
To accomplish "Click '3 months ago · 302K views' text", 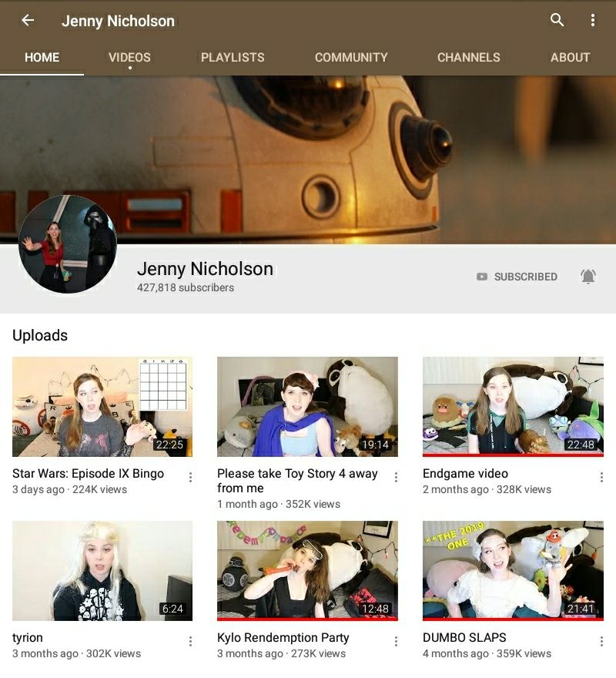I will (x=76, y=654).
